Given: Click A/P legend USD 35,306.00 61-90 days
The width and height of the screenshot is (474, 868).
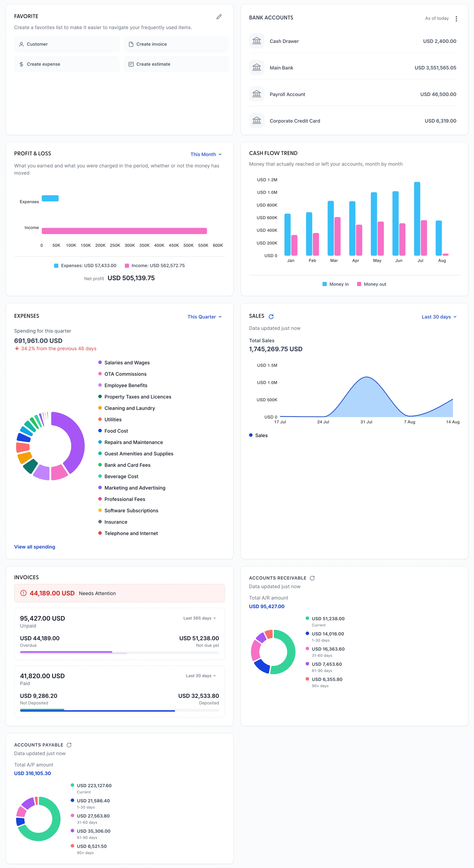Looking at the screenshot, I should click(x=90, y=834).
